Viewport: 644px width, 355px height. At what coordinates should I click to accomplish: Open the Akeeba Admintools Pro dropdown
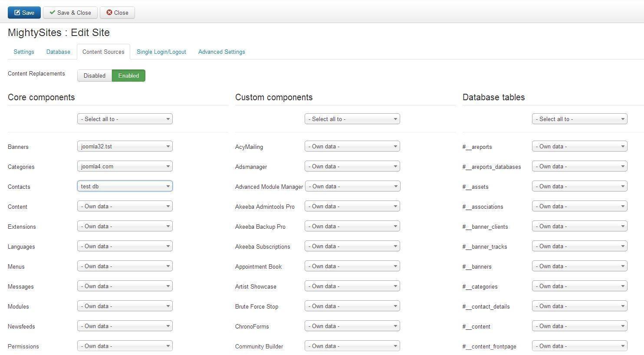(x=352, y=206)
